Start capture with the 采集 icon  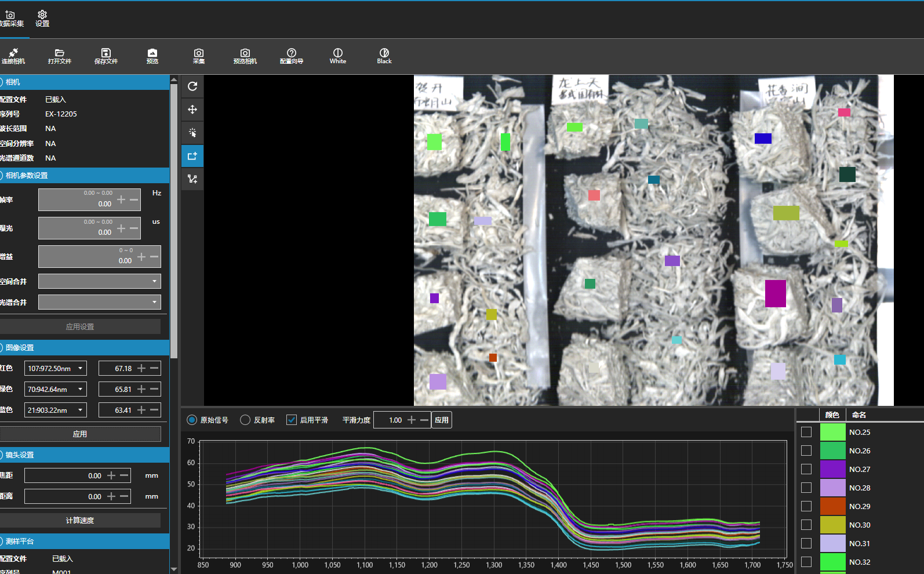[x=198, y=56]
